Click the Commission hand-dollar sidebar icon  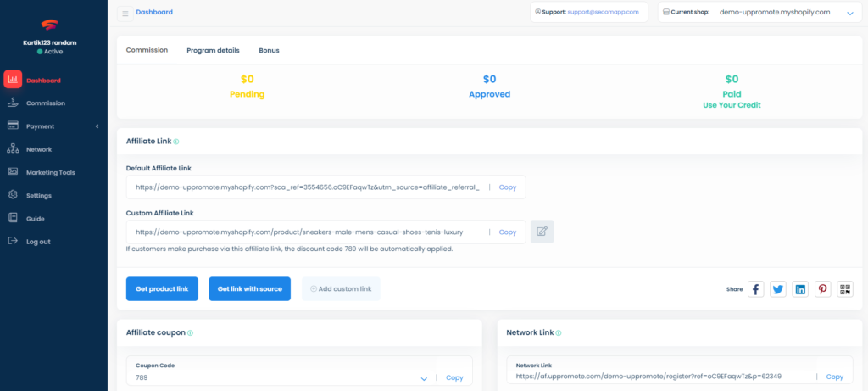click(x=13, y=103)
